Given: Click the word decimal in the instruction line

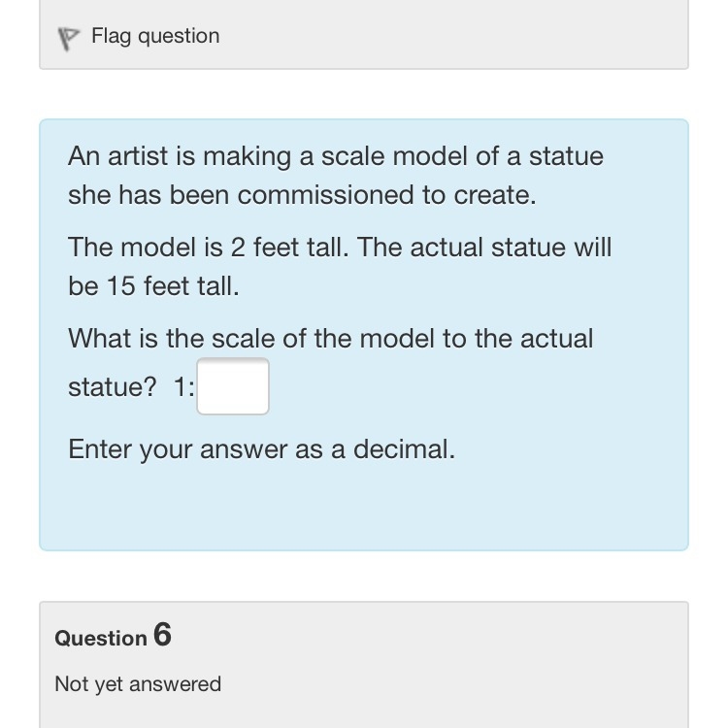Looking at the screenshot, I should [404, 449].
